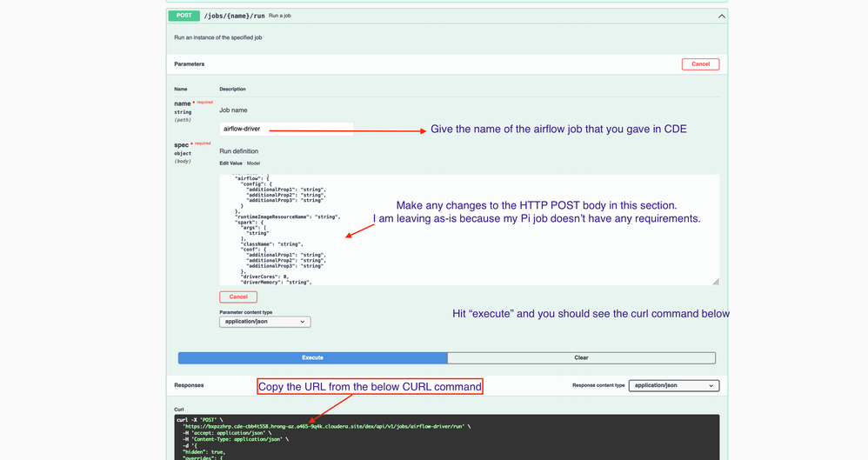Open the Response content type dropdown

click(674, 385)
